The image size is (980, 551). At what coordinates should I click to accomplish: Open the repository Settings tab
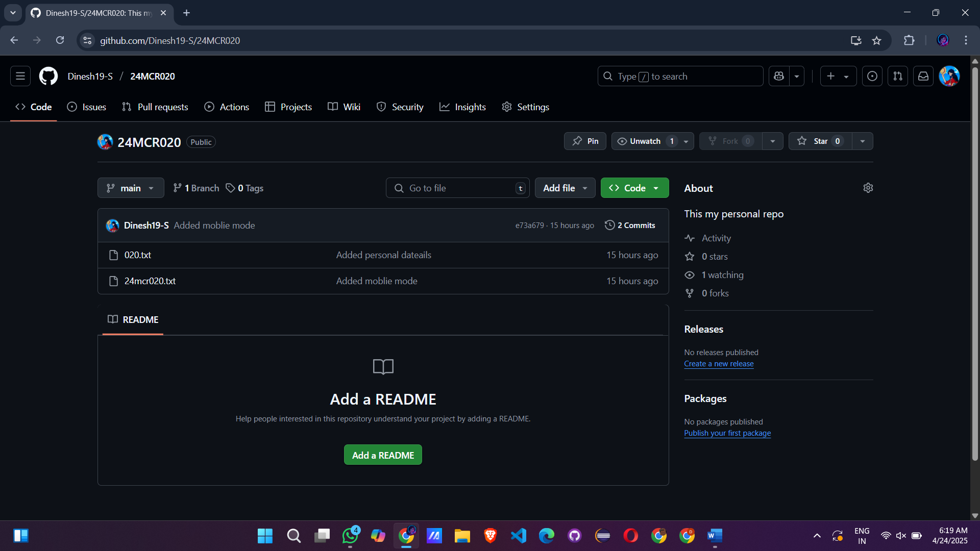point(526,107)
